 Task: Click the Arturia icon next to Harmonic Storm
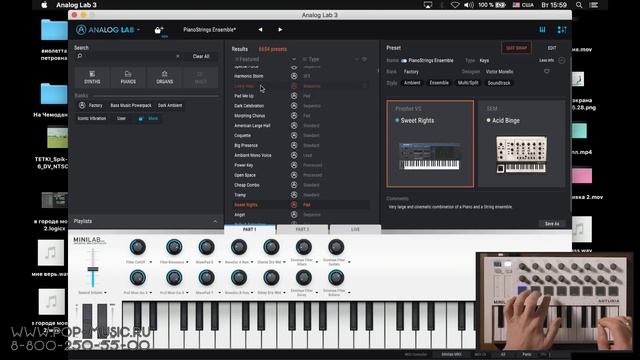coord(294,76)
